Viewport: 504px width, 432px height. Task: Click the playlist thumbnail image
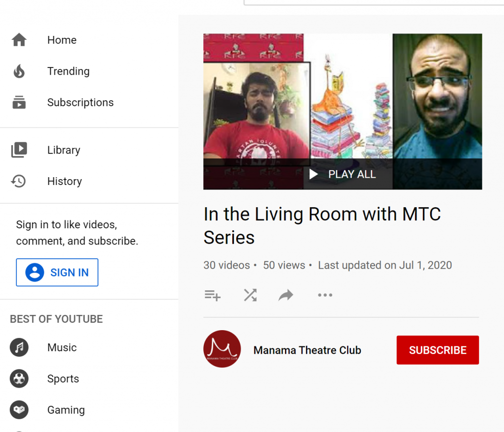(x=343, y=98)
